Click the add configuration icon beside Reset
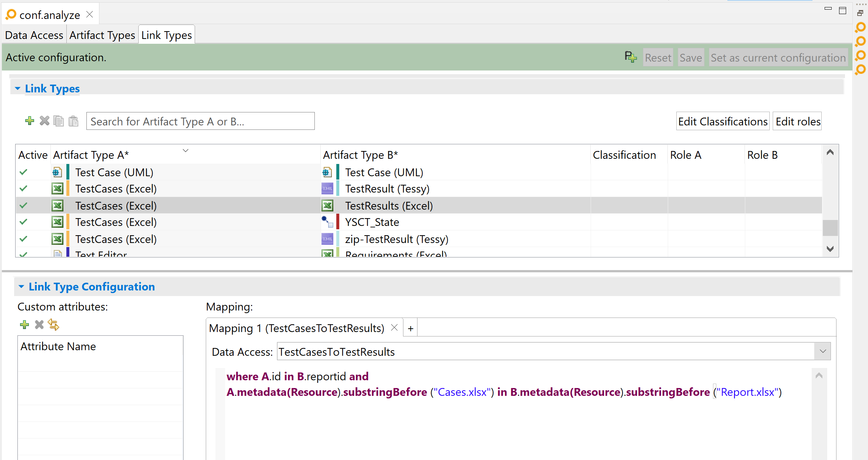 click(631, 57)
